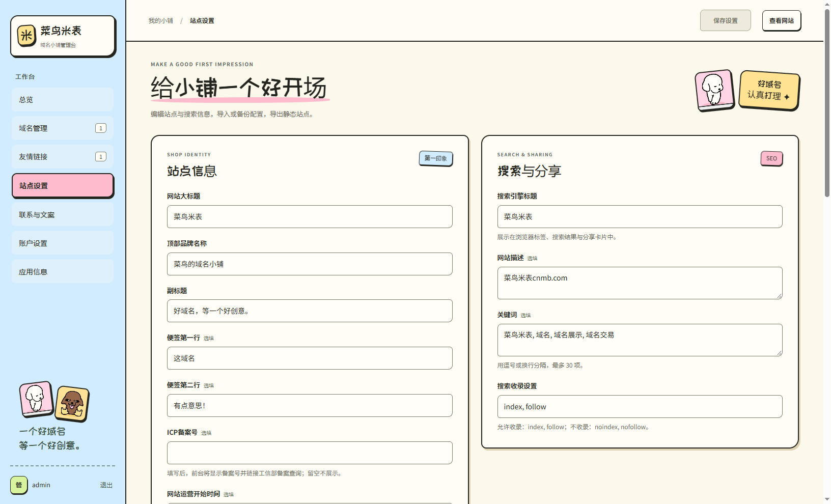The image size is (831, 504).
Task: Click the 第一印象 tag
Action: (x=436, y=158)
